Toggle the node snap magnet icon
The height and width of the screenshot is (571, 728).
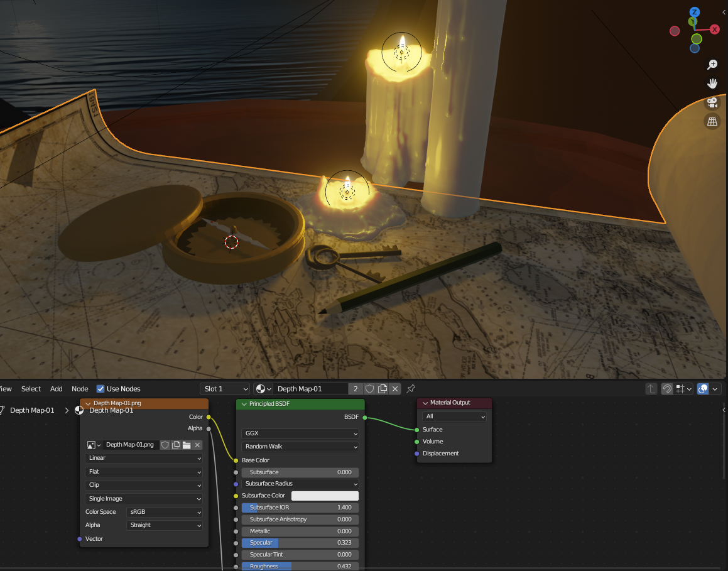[x=666, y=389]
